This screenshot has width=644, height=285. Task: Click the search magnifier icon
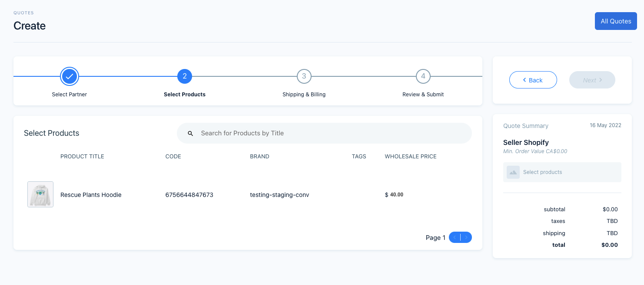point(190,134)
